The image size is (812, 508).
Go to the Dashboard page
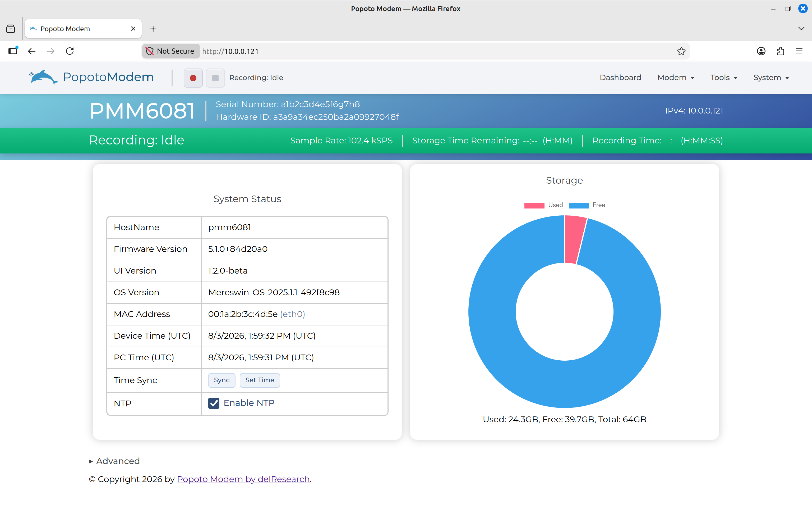point(620,78)
